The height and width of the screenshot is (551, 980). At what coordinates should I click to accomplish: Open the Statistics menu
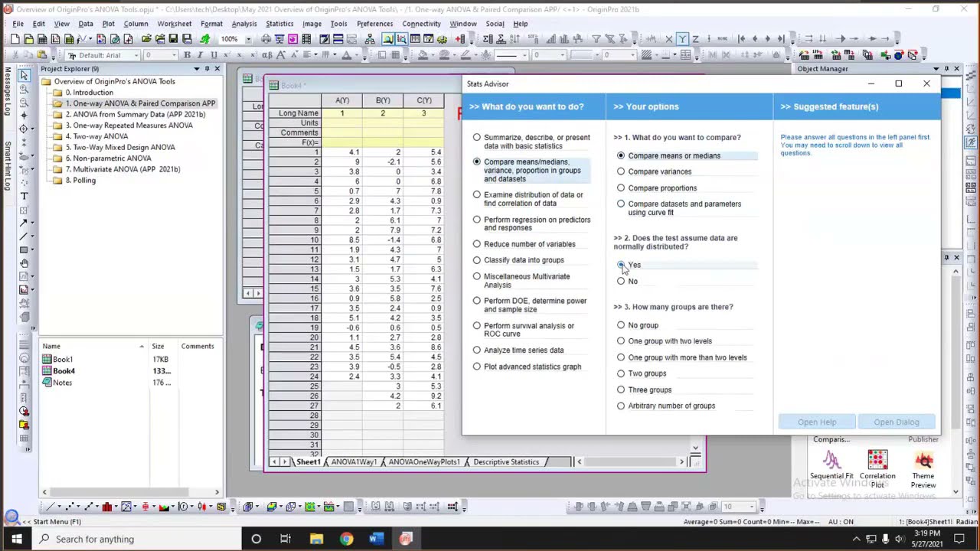(x=279, y=24)
